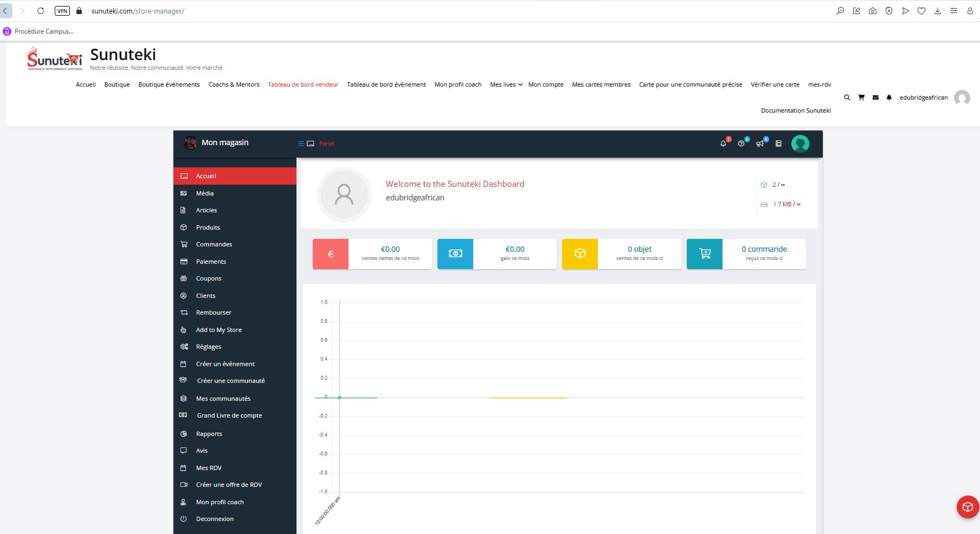Click the search magnifier in site navigation
Viewport: 980px width, 534px height.
point(847,97)
